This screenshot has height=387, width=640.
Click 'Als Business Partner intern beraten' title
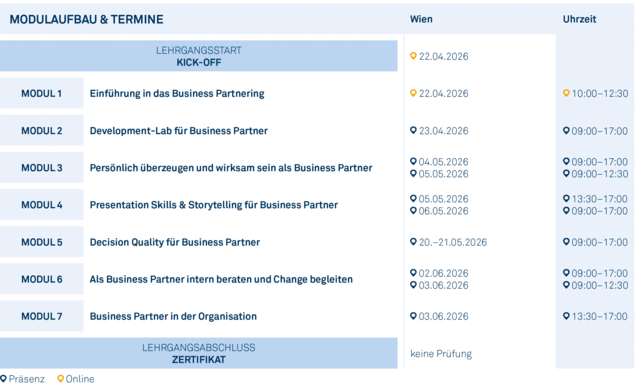click(221, 279)
